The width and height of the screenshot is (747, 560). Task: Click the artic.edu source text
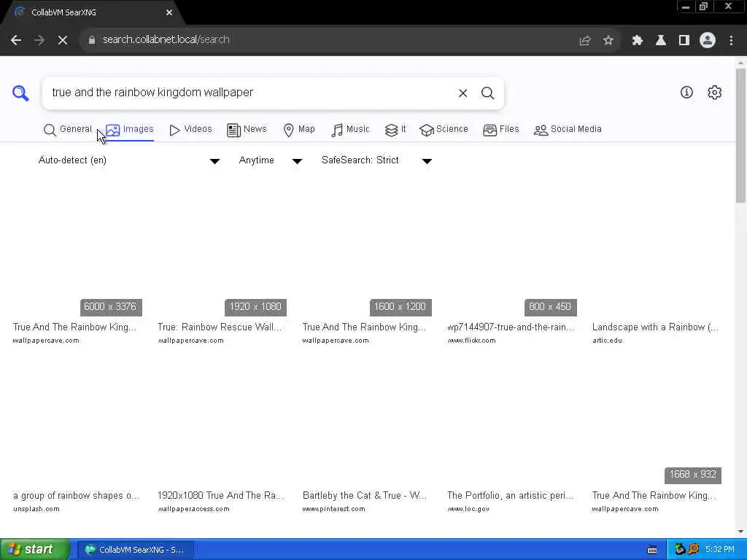607,341
